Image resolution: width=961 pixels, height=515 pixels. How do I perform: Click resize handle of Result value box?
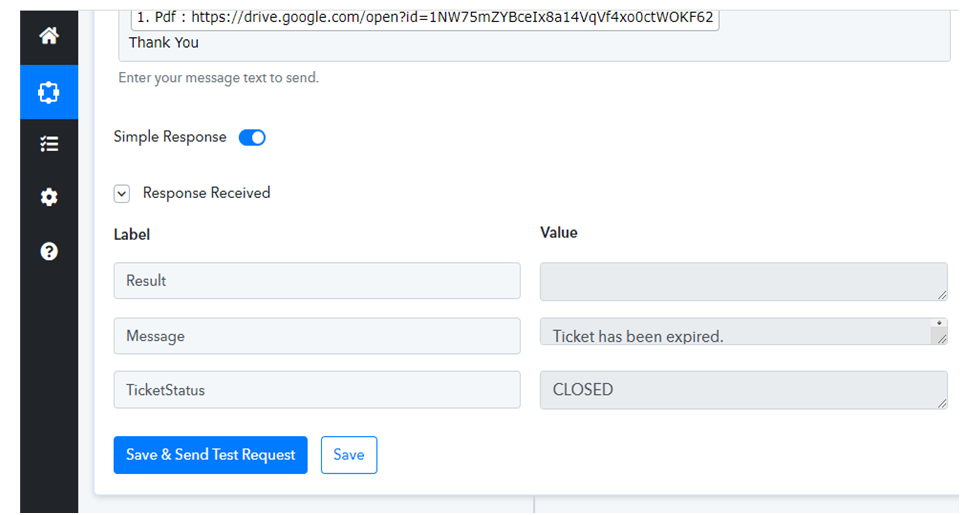point(942,295)
